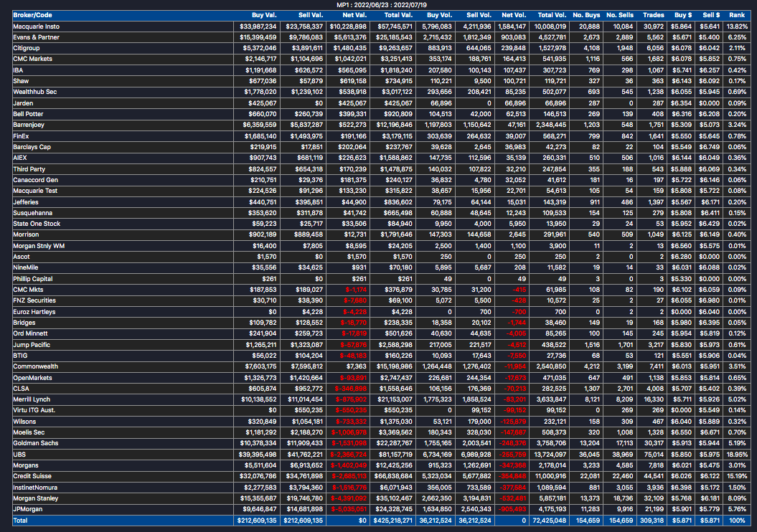
Task: Select the IBA broker name
Action: coord(18,70)
